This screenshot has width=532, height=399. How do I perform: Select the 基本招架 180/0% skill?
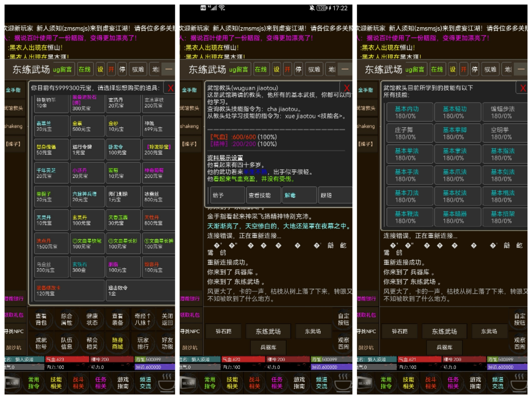(x=505, y=217)
